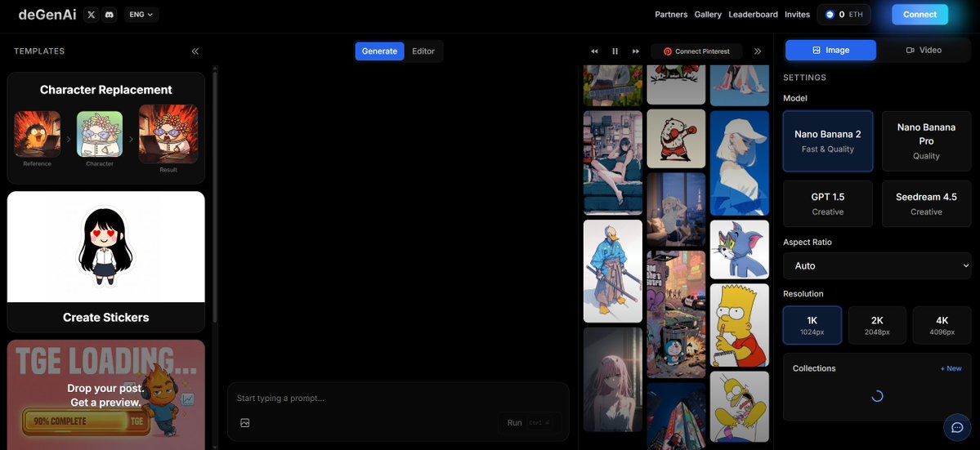Select the Image mode tab
This screenshot has height=450, width=980.
point(830,50)
